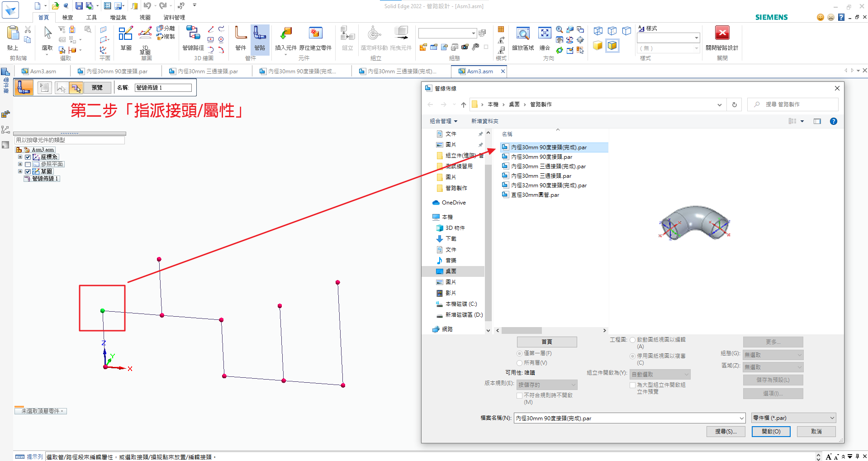Select the 所有層(V) radio button
Viewport: 868px width, 461px height.
pyautogui.click(x=520, y=363)
